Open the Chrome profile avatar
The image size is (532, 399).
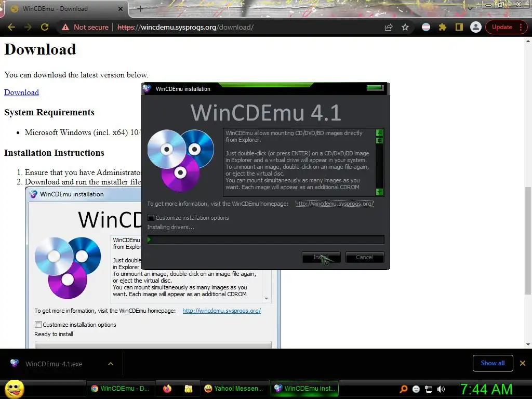click(476, 27)
